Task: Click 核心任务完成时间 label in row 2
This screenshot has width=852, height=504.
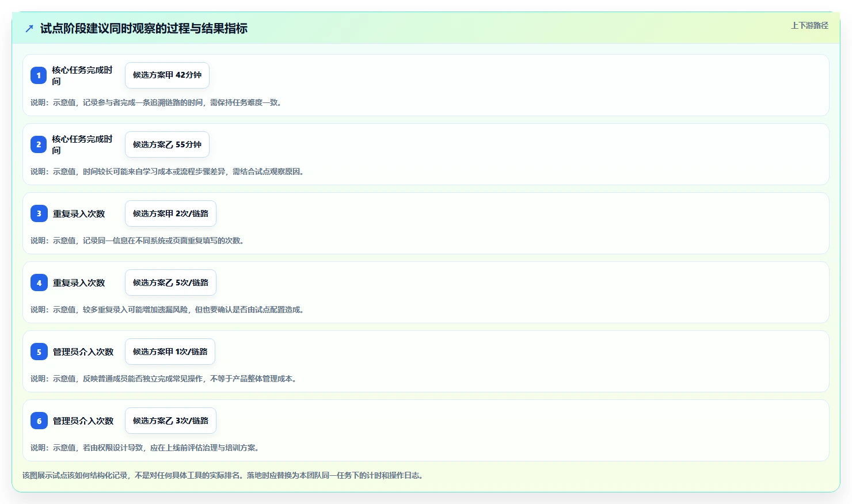Action: [x=82, y=144]
